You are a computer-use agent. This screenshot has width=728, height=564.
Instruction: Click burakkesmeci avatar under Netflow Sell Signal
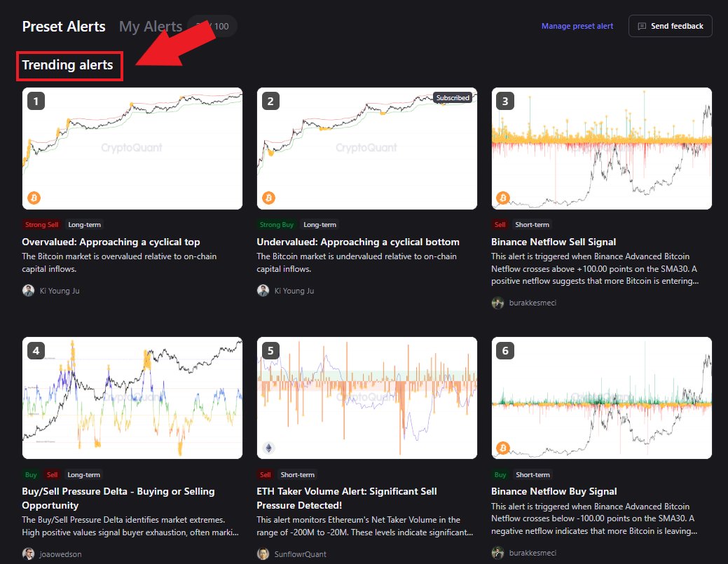(x=497, y=303)
